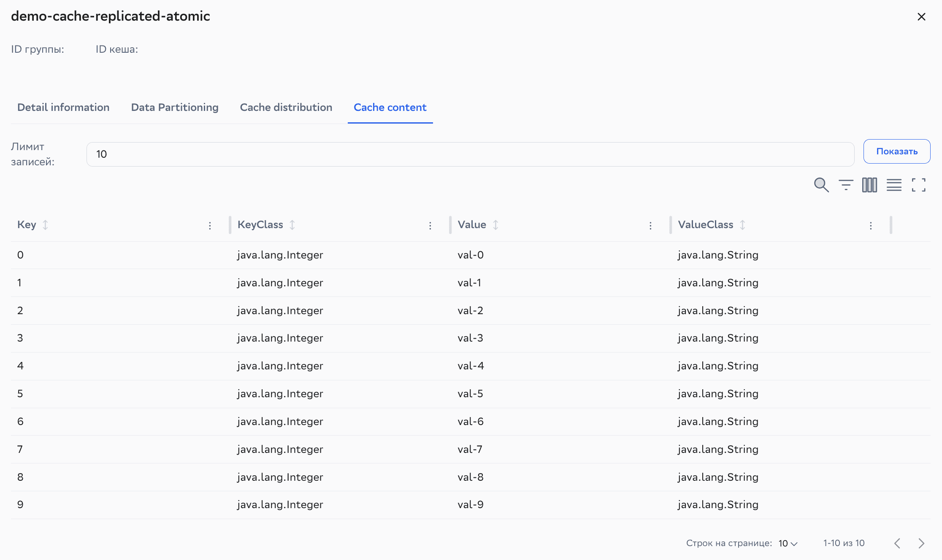942x560 pixels.
Task: Expand rows per page dropdown
Action: [788, 543]
